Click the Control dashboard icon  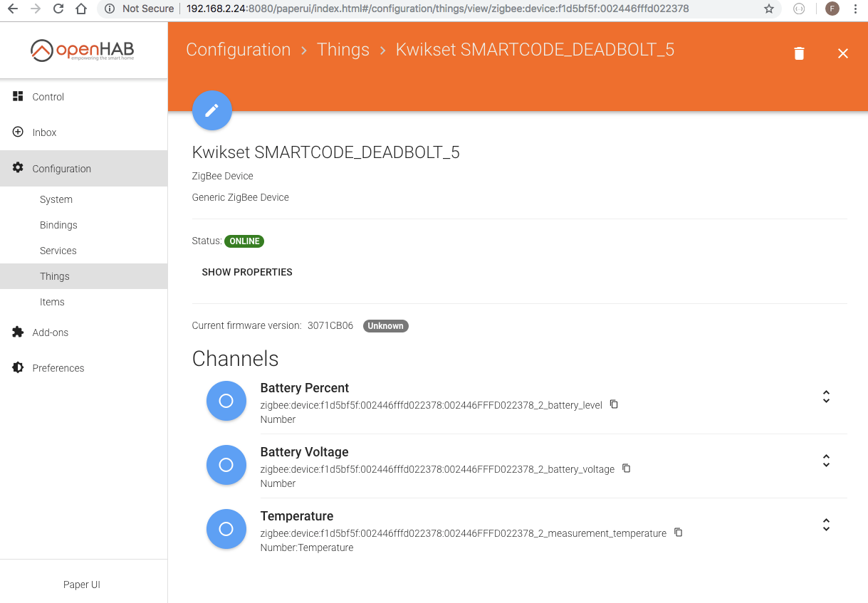(19, 96)
